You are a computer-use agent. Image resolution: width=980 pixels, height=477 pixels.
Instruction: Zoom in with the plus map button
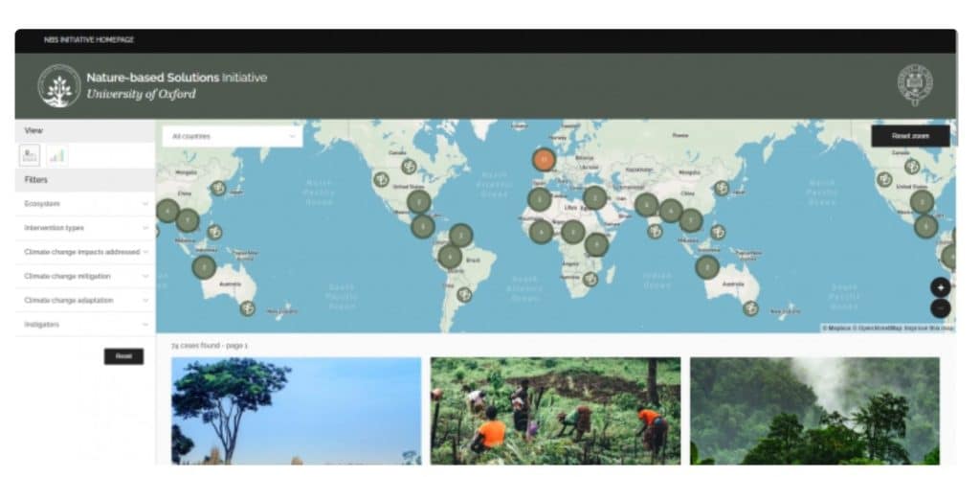[940, 286]
